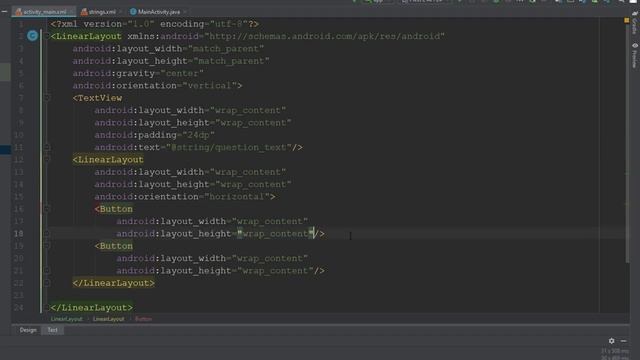Click the second LinearLayout breadcrumb
This screenshot has height=360, width=640.
tap(108, 319)
